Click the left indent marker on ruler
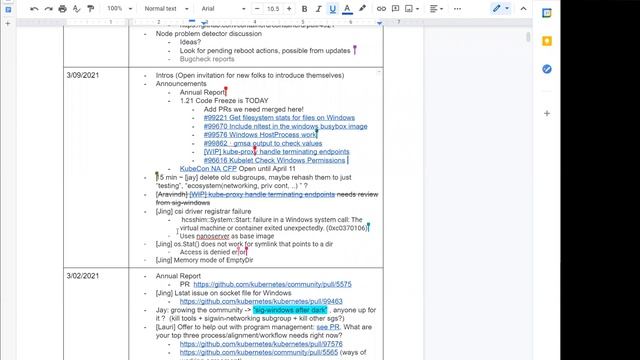The height and width of the screenshot is (360, 640). tap(204, 22)
